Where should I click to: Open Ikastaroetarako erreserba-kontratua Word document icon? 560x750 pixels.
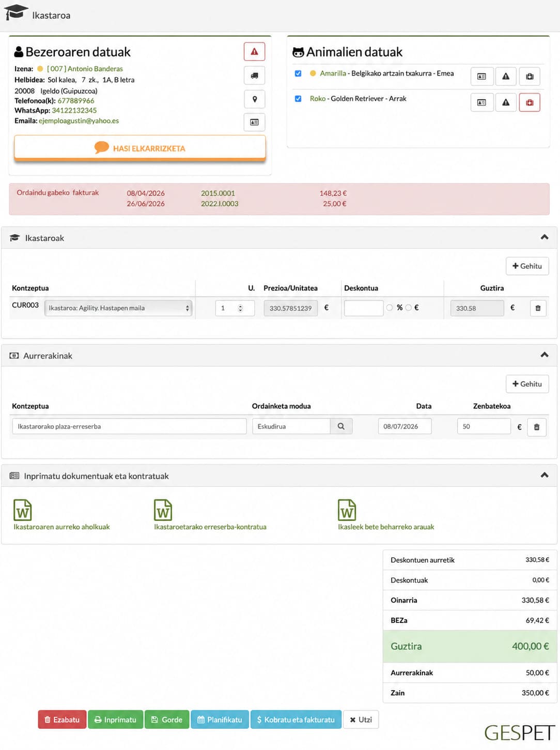click(x=163, y=510)
